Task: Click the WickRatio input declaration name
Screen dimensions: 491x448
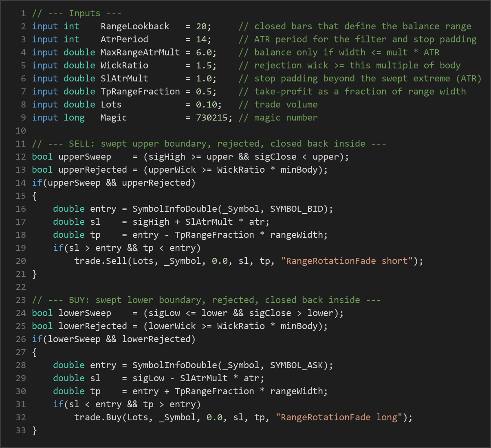Action: [124, 66]
